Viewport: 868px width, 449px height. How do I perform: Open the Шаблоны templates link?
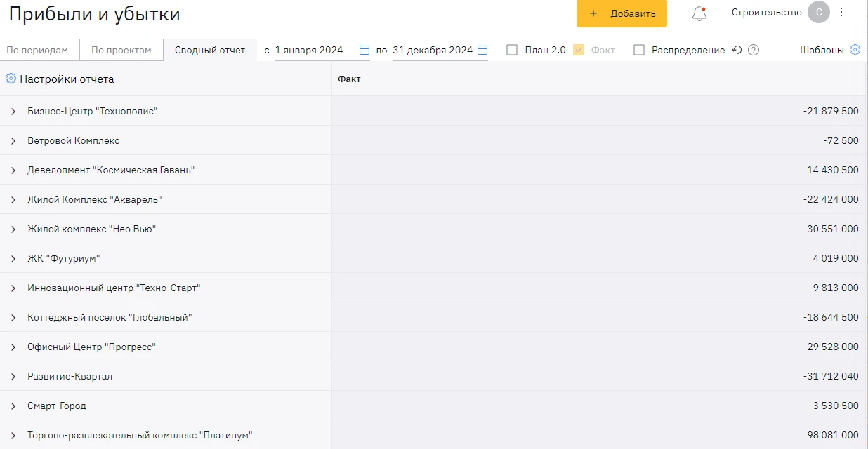pyautogui.click(x=822, y=50)
